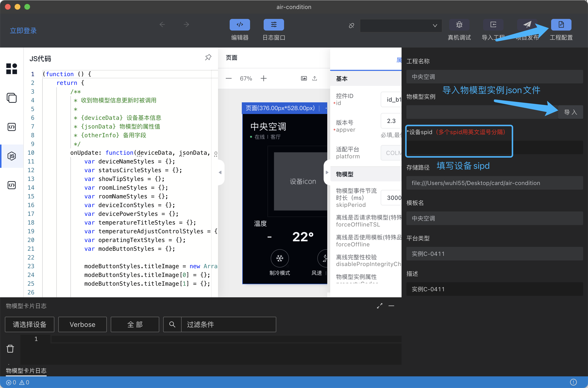This screenshot has height=388, width=588.
Task: Open the 编辑器 editor view
Action: click(240, 25)
